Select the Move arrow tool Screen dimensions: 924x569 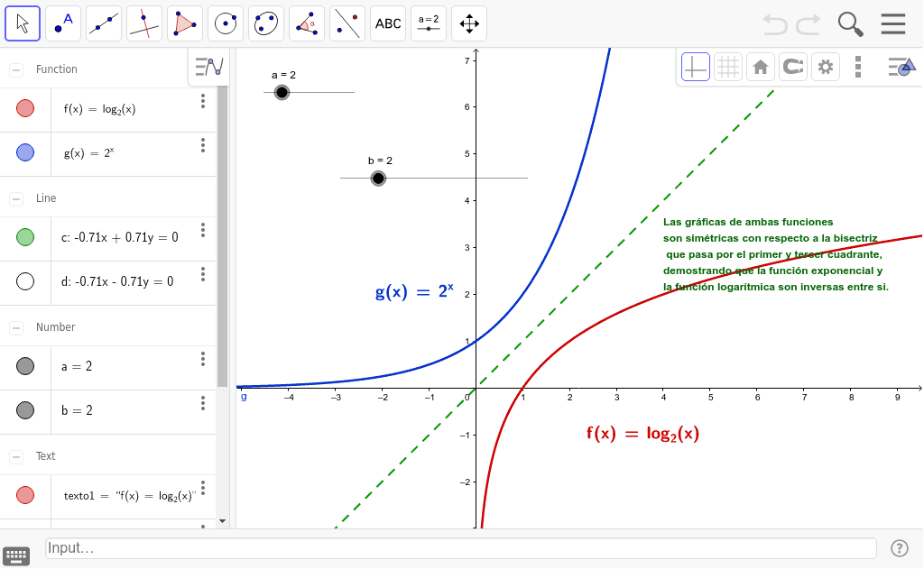(23, 23)
